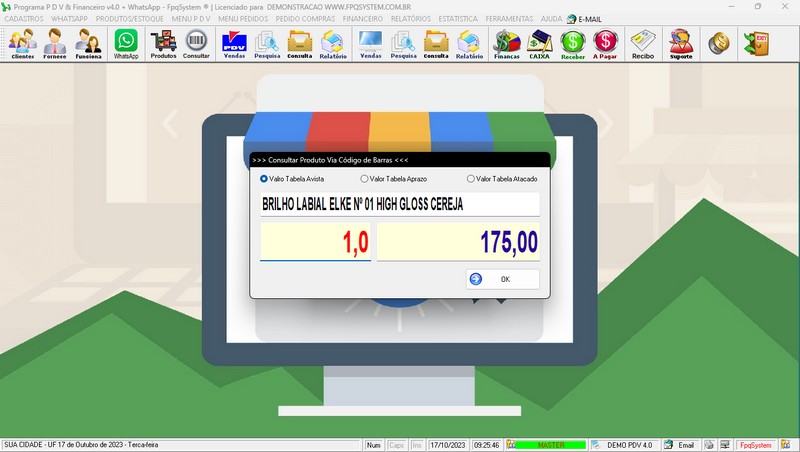The image size is (800, 452).
Task: Open the Suporte toolbar icon
Action: click(x=681, y=44)
